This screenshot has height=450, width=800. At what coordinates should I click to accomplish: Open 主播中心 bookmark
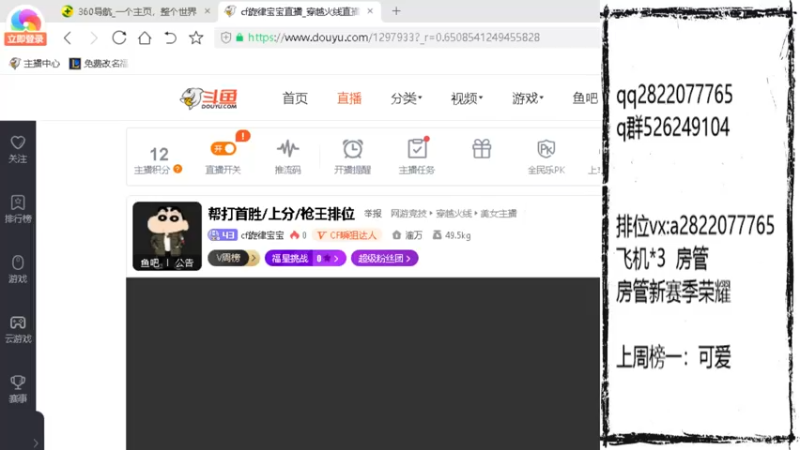point(35,63)
